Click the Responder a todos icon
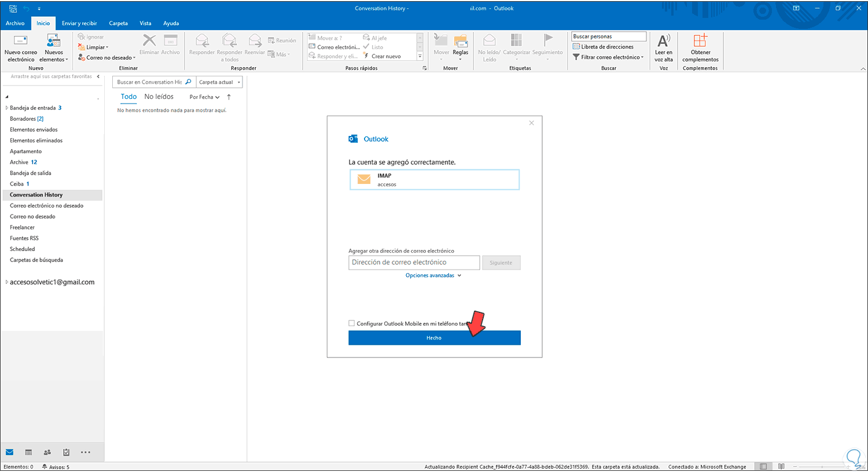The image size is (868, 472). (230, 47)
